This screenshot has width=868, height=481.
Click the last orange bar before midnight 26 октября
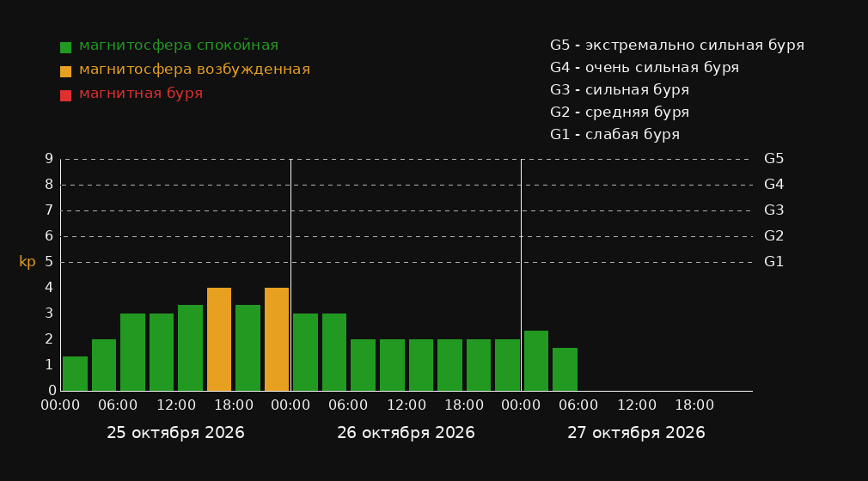tap(277, 339)
